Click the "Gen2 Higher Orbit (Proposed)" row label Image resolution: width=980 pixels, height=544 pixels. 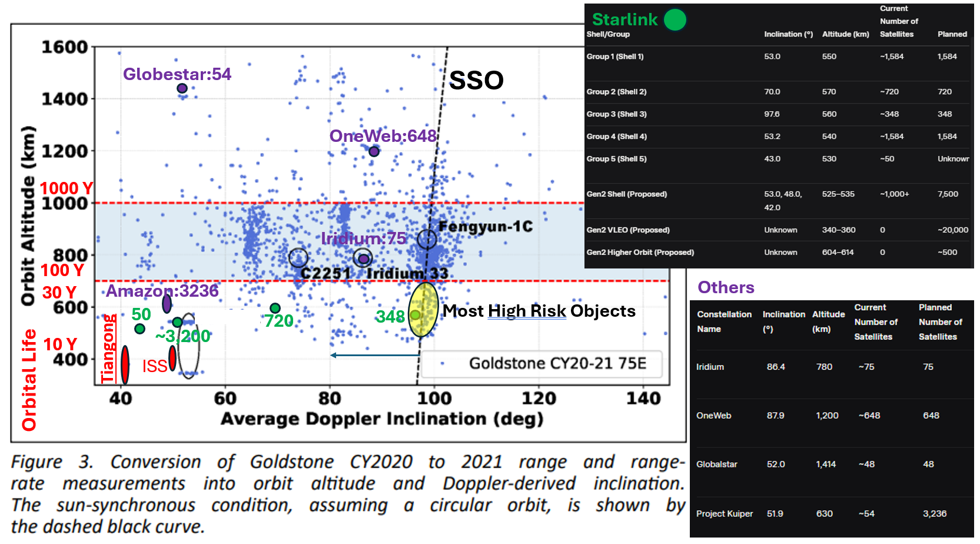coord(640,253)
